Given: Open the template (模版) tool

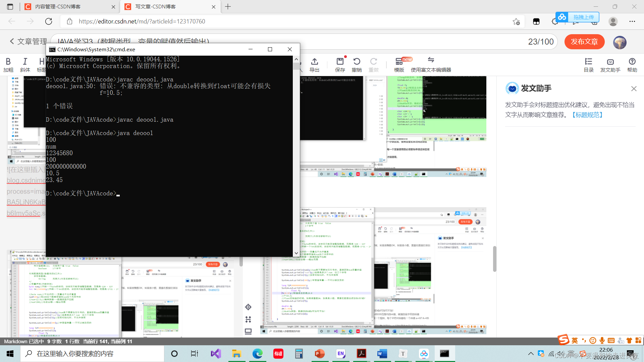Looking at the screenshot, I should click(399, 65).
